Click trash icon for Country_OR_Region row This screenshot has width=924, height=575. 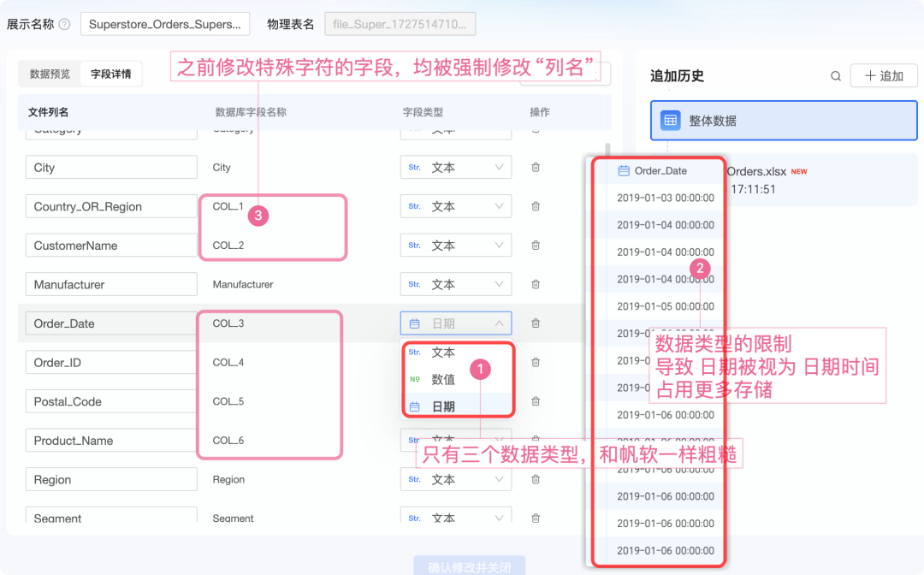click(x=536, y=206)
